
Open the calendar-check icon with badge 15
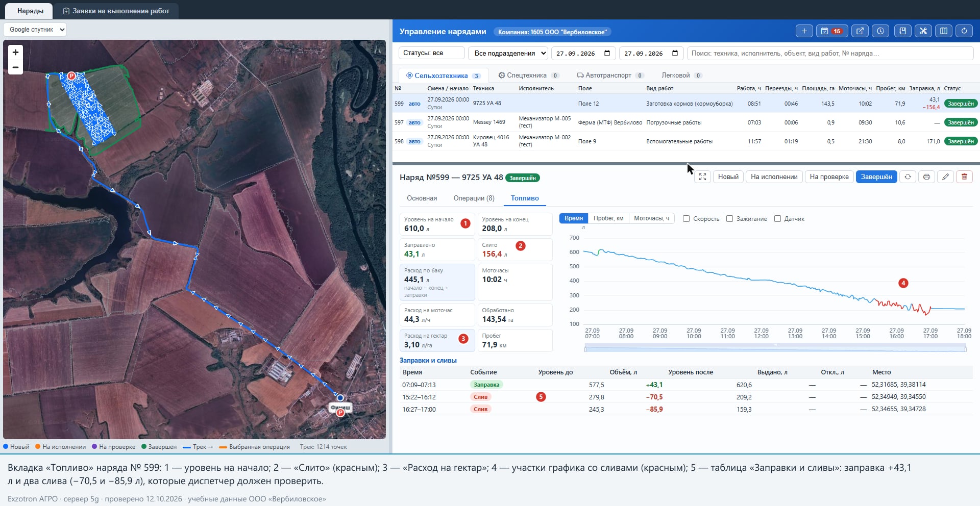click(x=831, y=31)
